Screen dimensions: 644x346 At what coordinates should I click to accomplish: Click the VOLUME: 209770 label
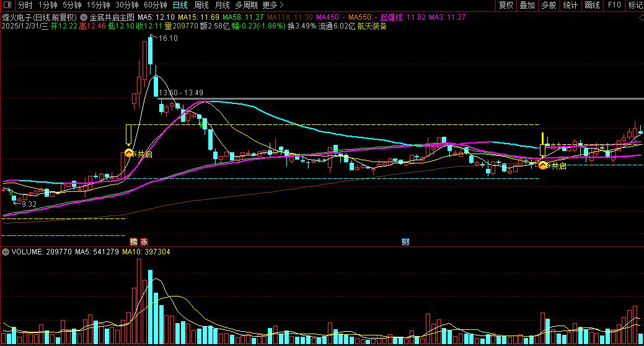[x=42, y=252]
